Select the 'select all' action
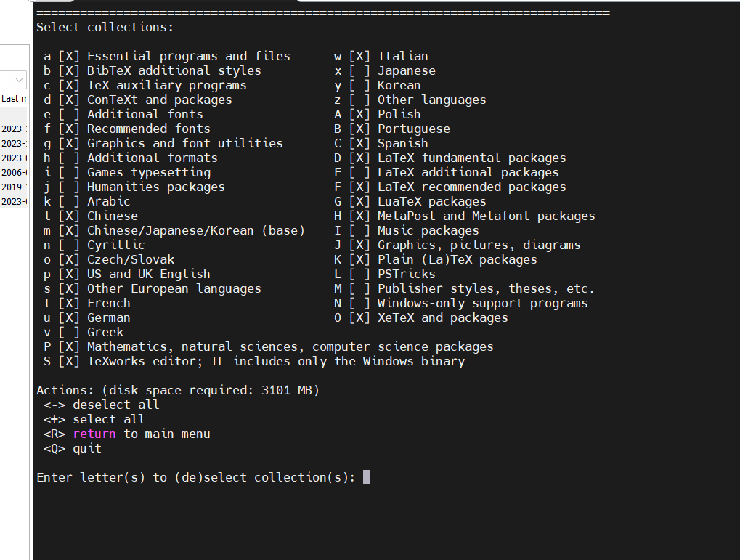Viewport: 740px width, 560px height. pos(94,419)
